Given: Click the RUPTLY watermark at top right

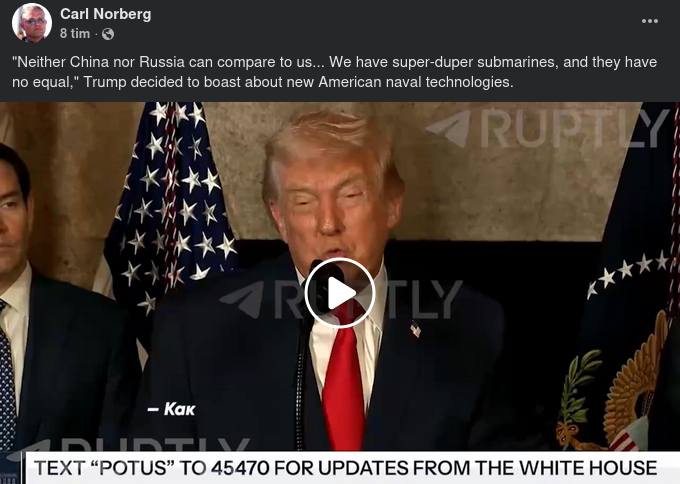Looking at the screenshot, I should (546, 128).
